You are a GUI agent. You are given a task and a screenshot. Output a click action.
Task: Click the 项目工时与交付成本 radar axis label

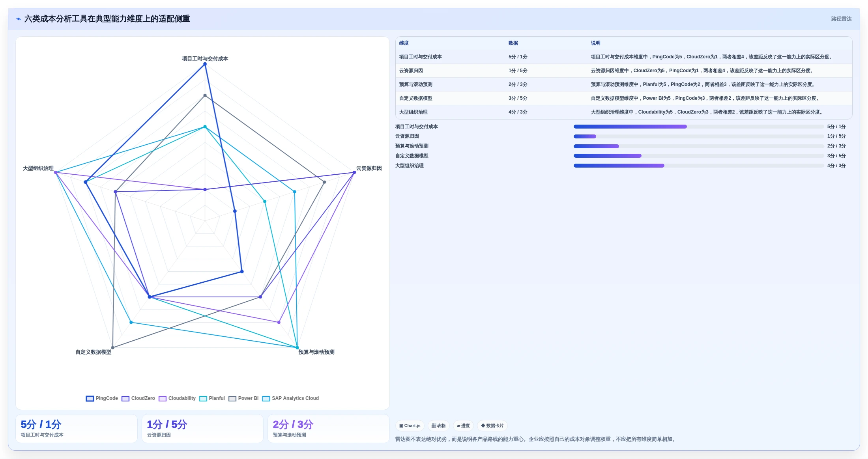tap(205, 59)
